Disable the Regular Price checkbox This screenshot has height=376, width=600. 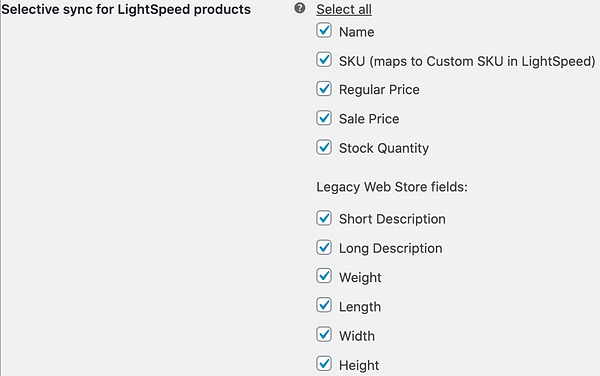324,89
